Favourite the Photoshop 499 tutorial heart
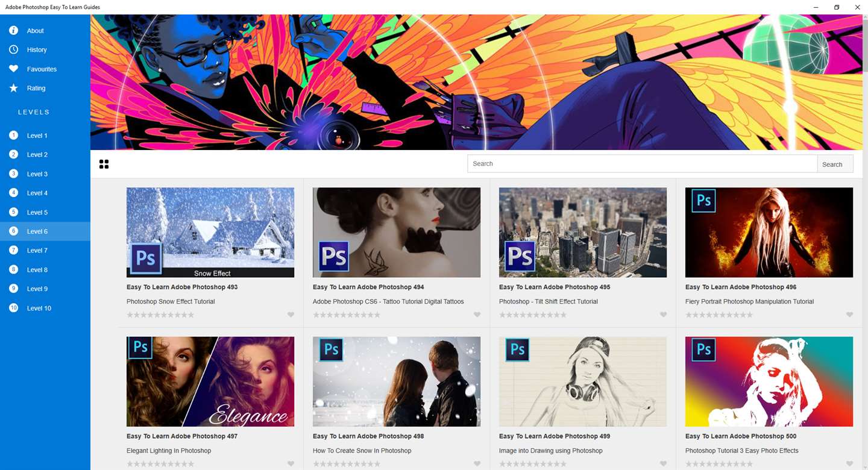The height and width of the screenshot is (470, 868). [x=663, y=464]
